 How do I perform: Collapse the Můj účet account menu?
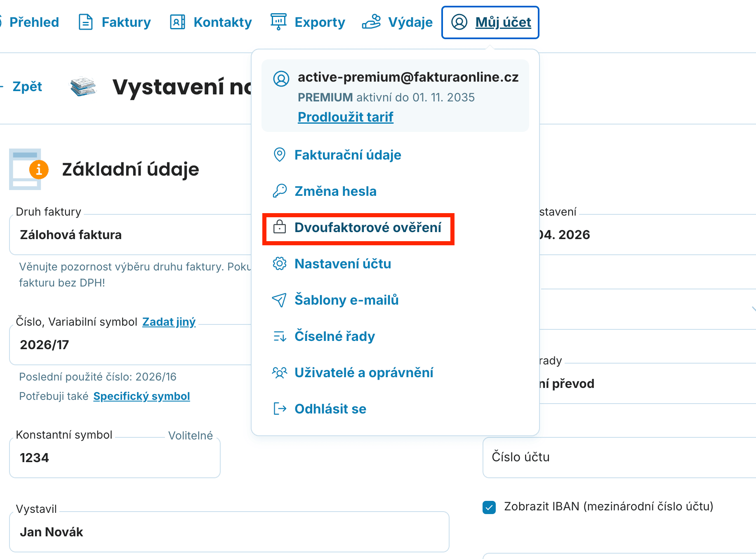[490, 22]
